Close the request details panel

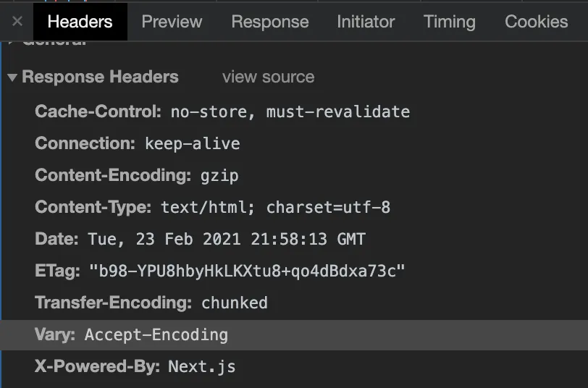point(17,22)
